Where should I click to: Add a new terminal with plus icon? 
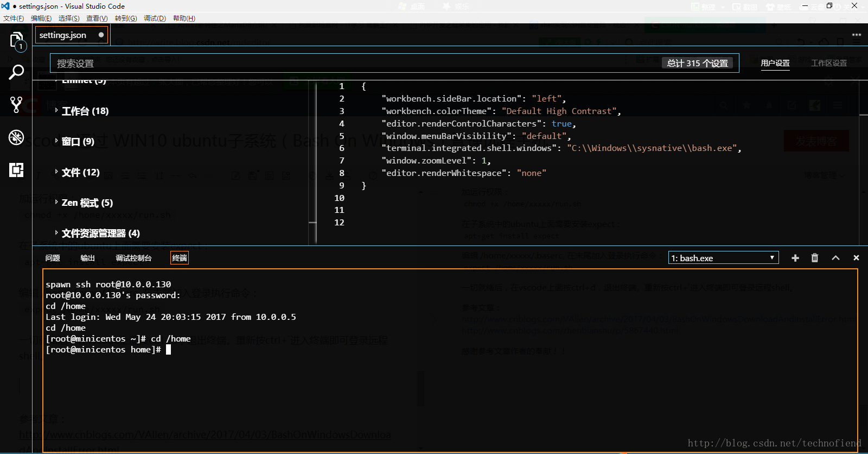(795, 258)
